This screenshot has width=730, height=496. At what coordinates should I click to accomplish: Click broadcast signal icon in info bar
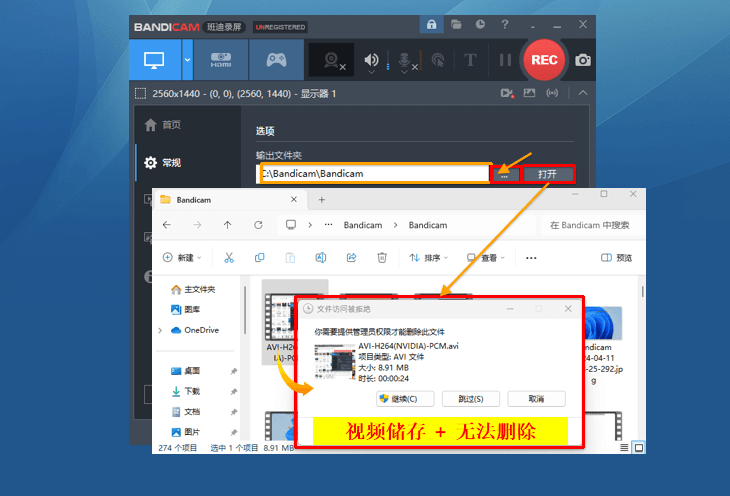(x=552, y=93)
